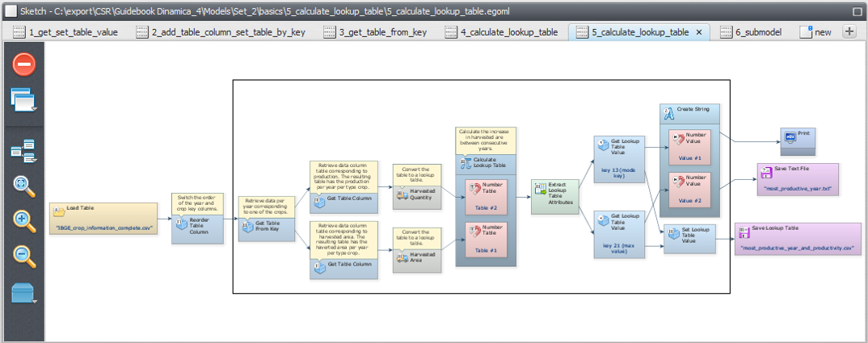Click the zoom-to-fit magnifier icon
Screen dimensions: 868x343
(24, 186)
